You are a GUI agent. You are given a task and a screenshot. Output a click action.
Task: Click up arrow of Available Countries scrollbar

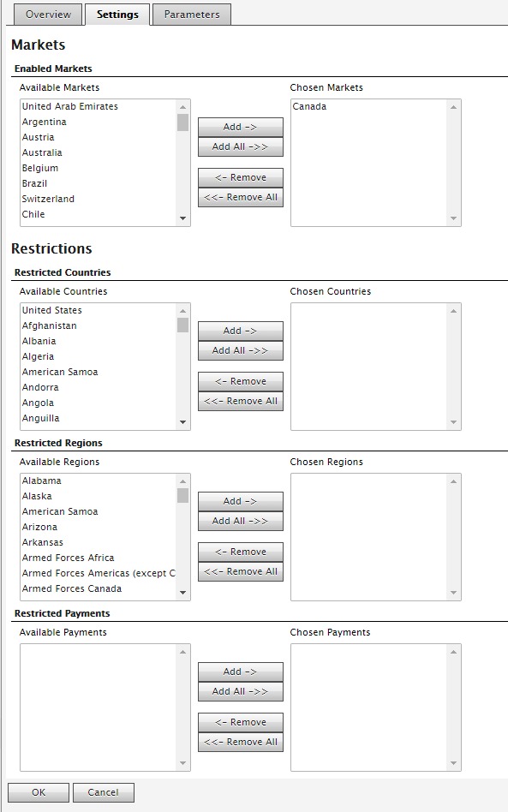click(182, 311)
